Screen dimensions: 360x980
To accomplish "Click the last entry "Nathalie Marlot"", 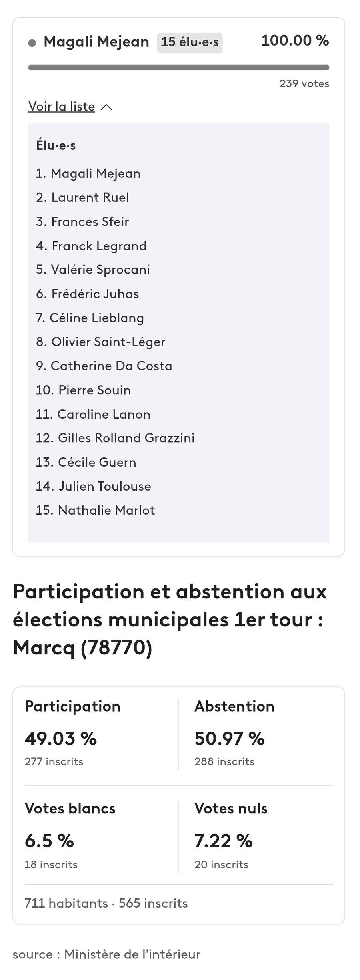I will point(106,510).
